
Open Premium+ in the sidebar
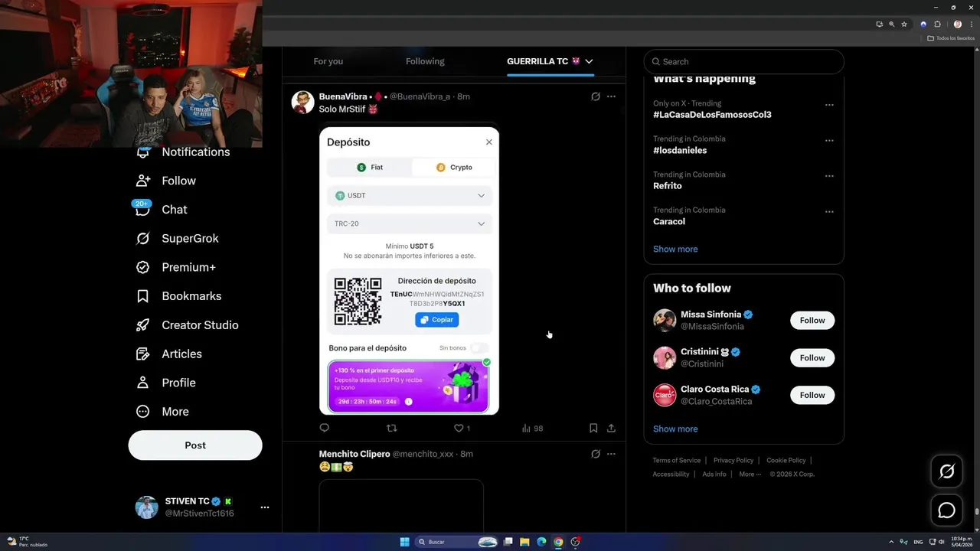(x=175, y=267)
